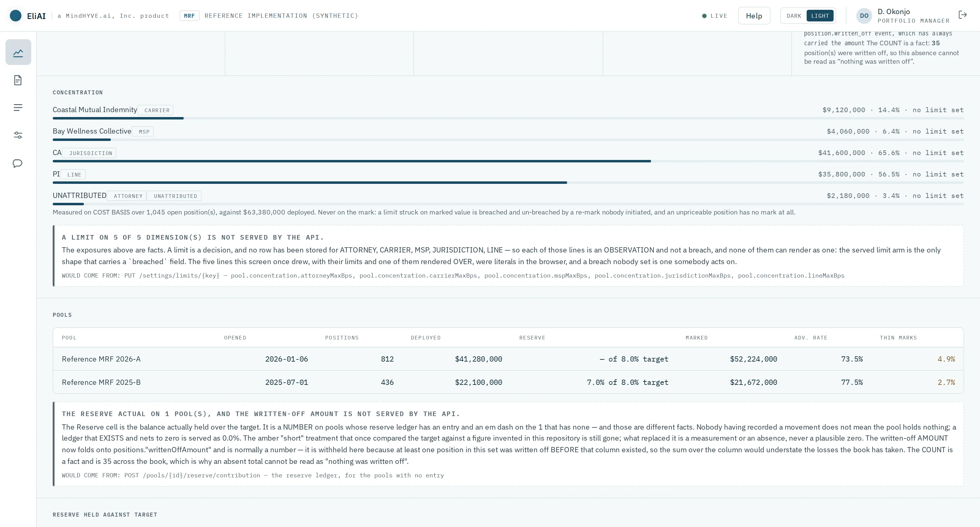The height and width of the screenshot is (527, 980).
Task: Click the D. Okonjo user name
Action: [894, 11]
